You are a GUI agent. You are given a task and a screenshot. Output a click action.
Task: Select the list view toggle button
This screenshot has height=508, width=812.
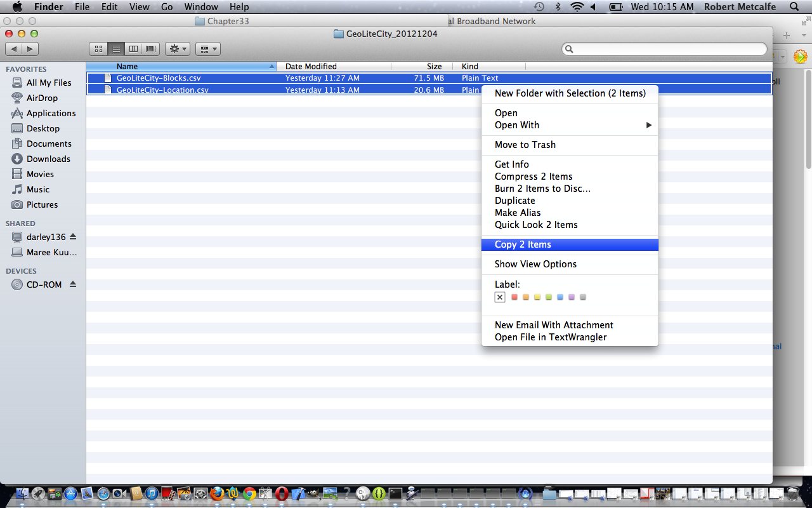coord(116,49)
